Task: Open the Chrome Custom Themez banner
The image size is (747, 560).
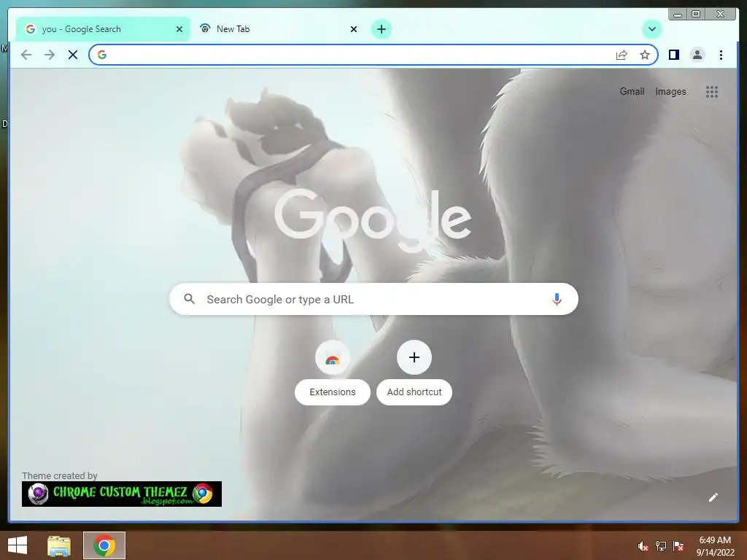Action: (122, 494)
